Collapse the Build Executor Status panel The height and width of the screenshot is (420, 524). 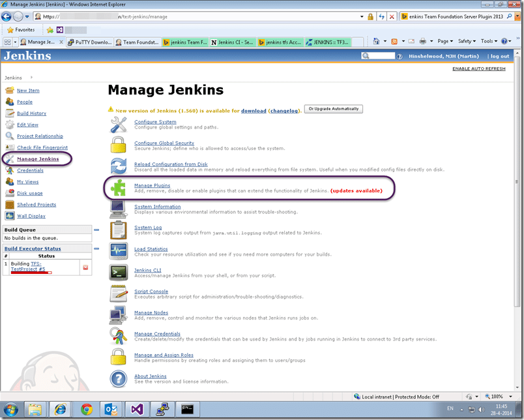tap(96, 248)
